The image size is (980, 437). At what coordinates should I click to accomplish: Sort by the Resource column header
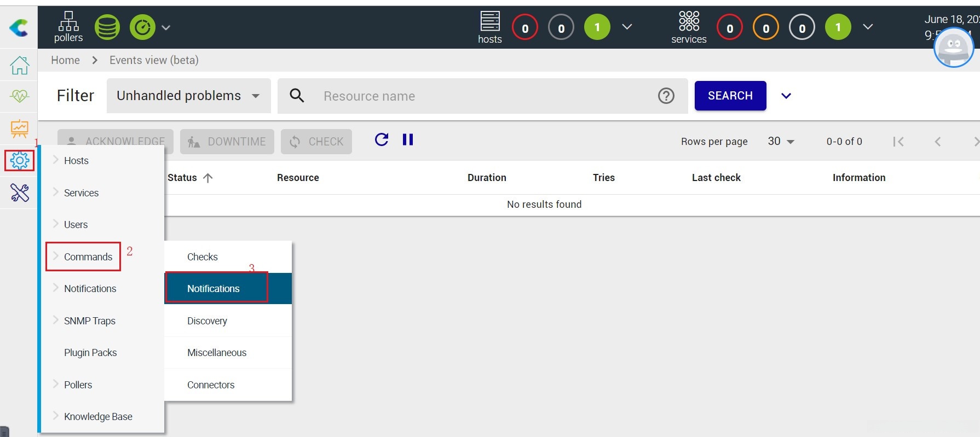point(298,178)
